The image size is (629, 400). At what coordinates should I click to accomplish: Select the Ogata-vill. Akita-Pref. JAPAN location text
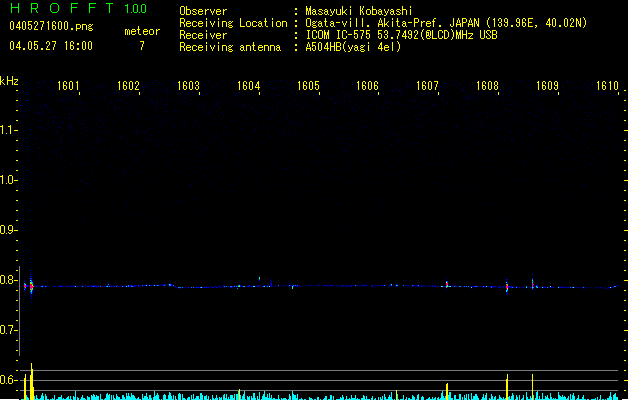coord(446,23)
